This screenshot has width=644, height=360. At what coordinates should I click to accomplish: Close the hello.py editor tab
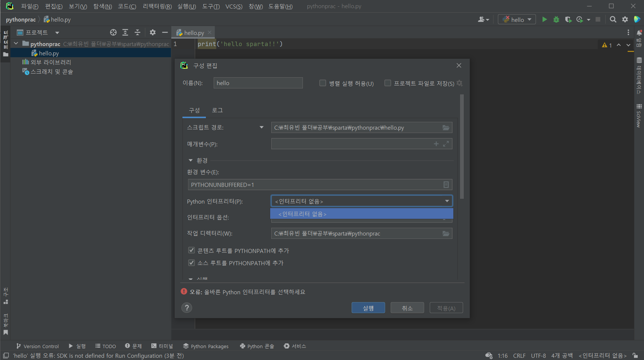pos(210,32)
